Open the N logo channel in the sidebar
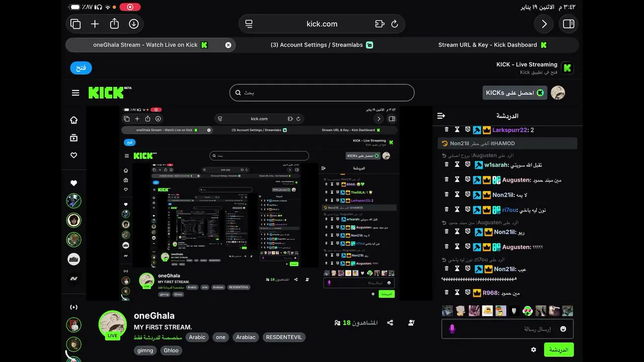This screenshot has height=362, width=644. (74, 279)
